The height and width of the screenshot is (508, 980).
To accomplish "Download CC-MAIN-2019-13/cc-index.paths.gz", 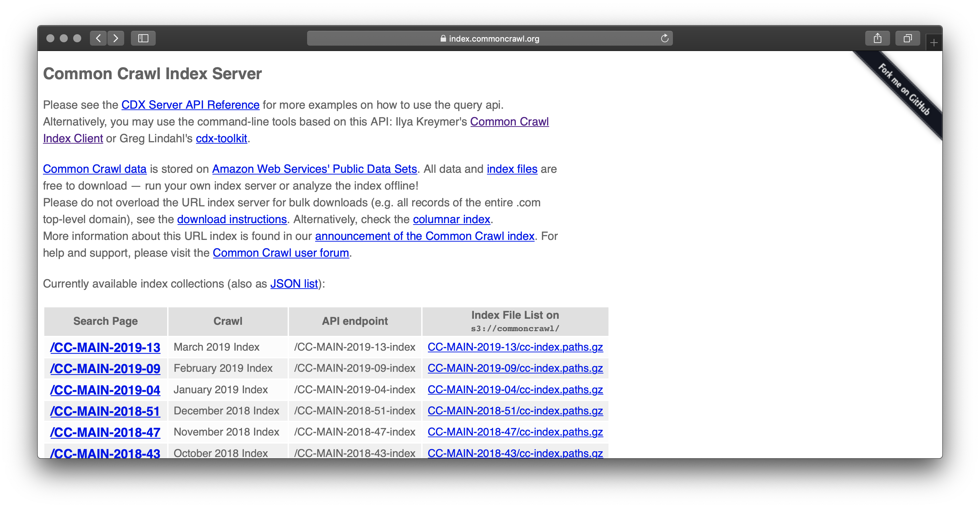I will tap(515, 347).
